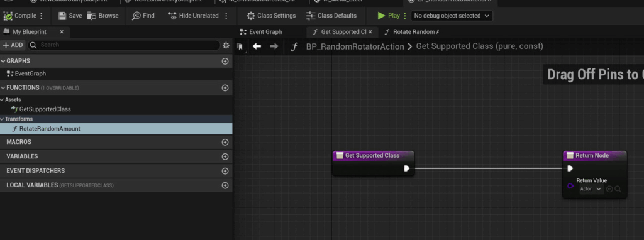This screenshot has width=644, height=240.
Task: Click Get Supported Class node execution output pin
Action: 407,168
